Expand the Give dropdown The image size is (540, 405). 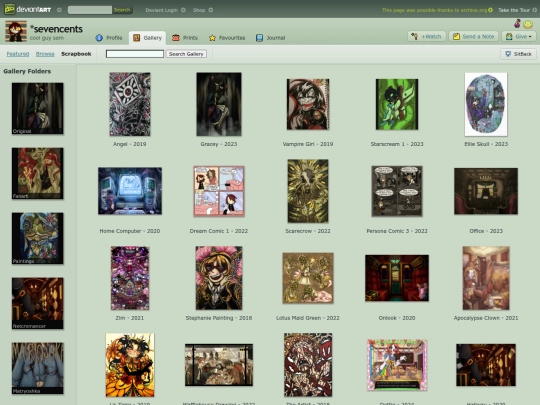click(x=519, y=36)
